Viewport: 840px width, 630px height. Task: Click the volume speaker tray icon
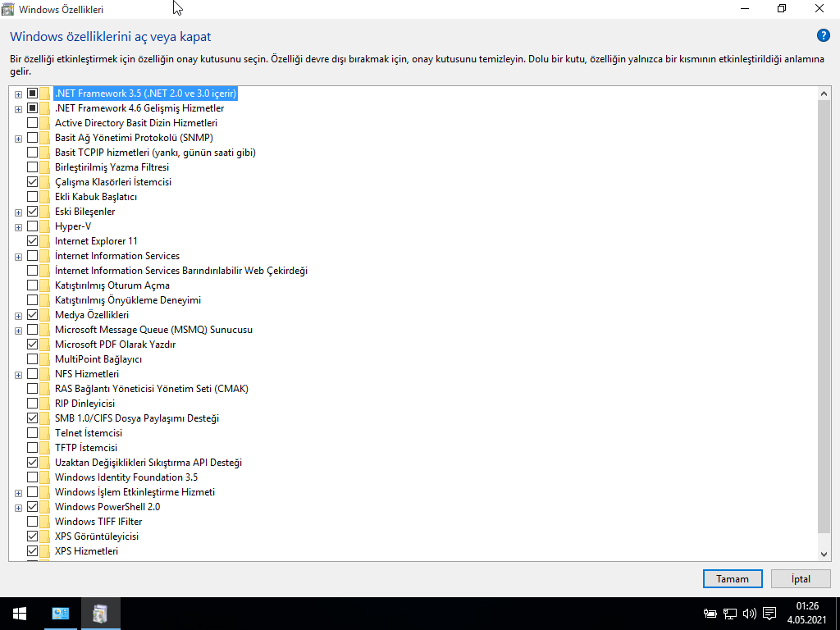click(x=750, y=614)
